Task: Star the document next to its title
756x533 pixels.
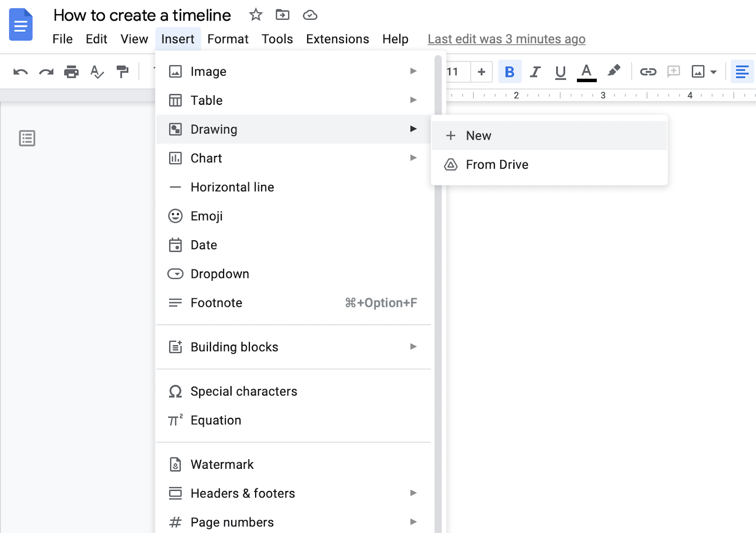Action: tap(256, 15)
